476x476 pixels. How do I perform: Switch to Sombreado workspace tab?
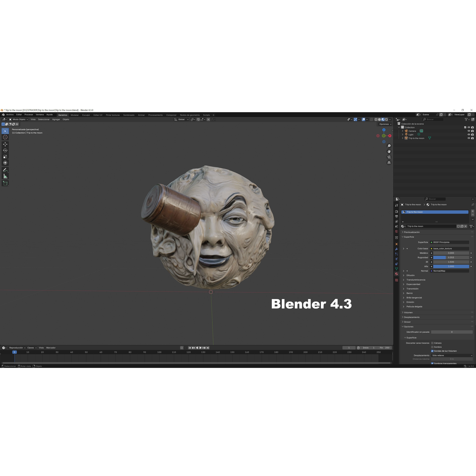point(129,115)
